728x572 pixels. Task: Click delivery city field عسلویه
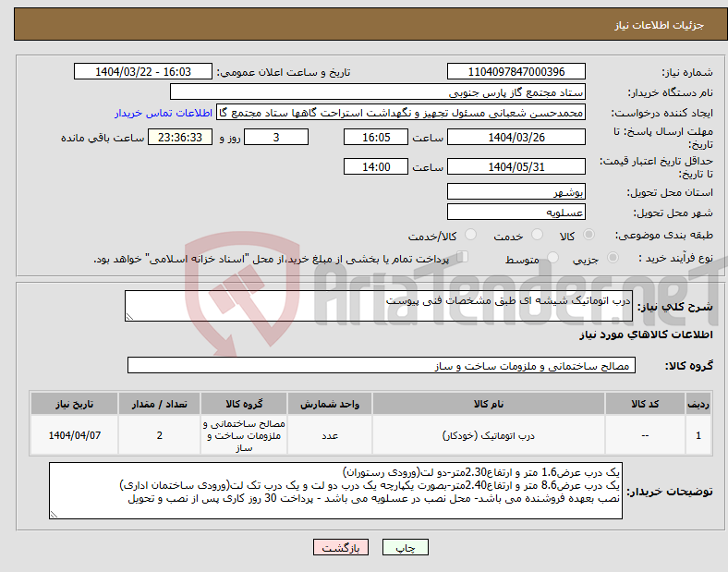point(516,213)
